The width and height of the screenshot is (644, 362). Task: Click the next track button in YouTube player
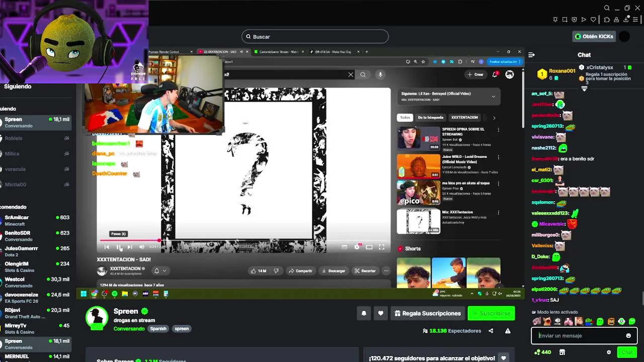tap(130, 247)
